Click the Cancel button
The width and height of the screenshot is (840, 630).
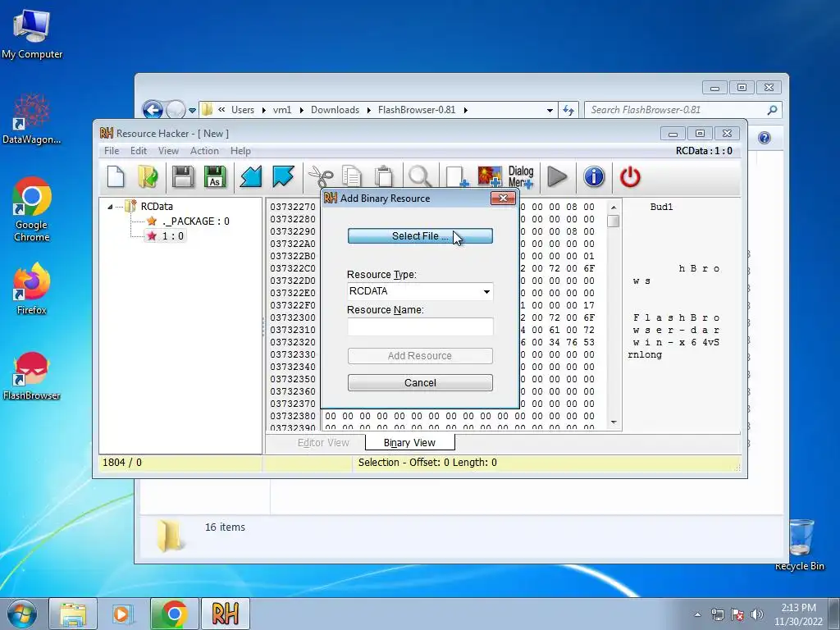tap(420, 382)
